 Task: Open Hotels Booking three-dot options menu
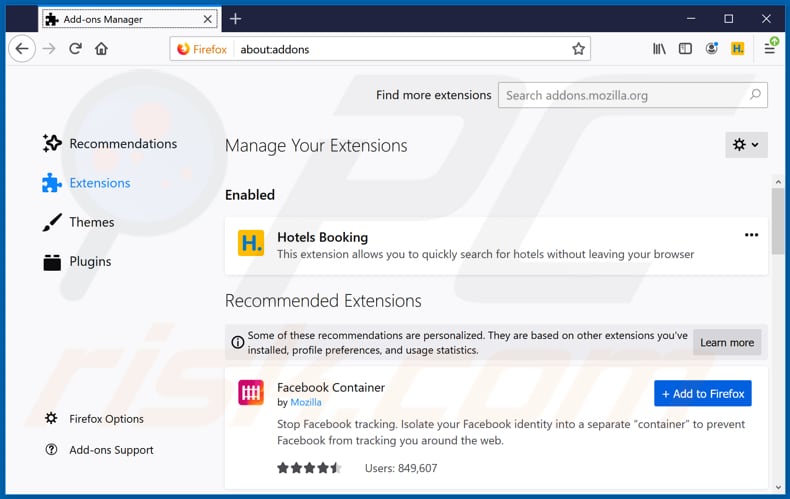tap(751, 235)
